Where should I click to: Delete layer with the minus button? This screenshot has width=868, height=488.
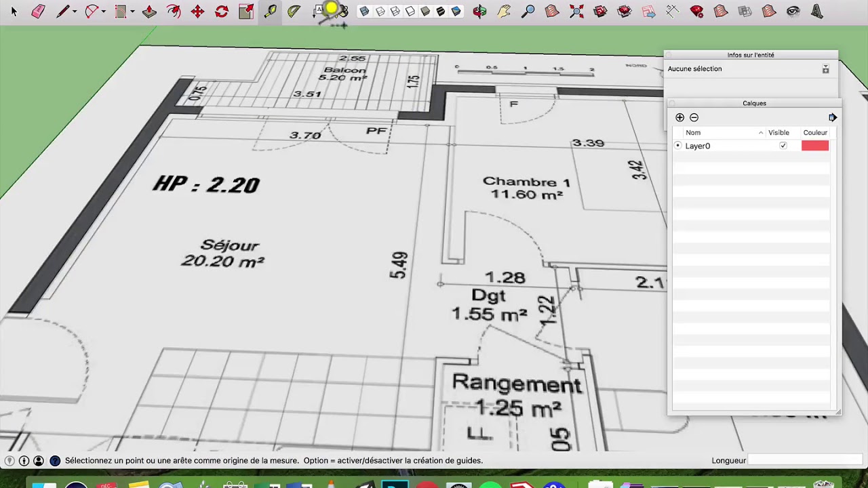tap(694, 118)
